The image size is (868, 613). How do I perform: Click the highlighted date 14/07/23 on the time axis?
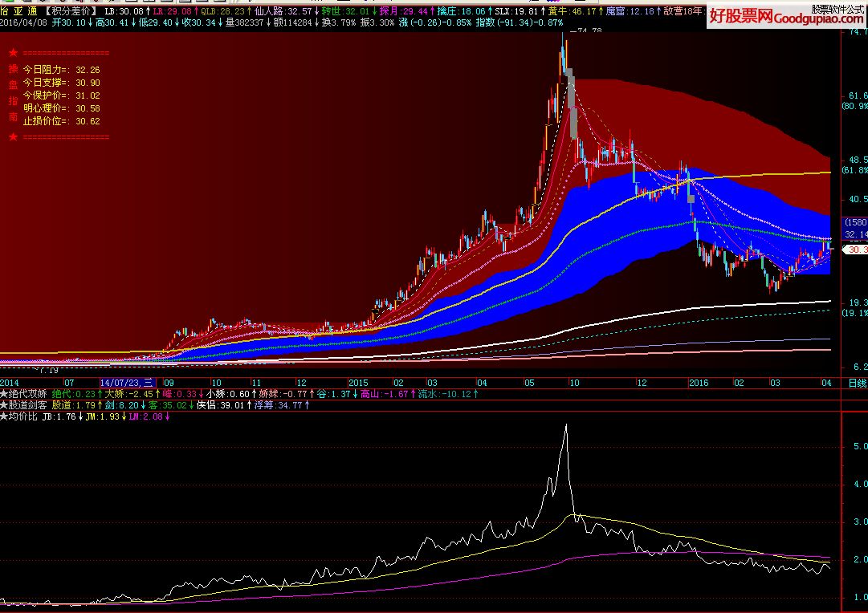pos(128,382)
